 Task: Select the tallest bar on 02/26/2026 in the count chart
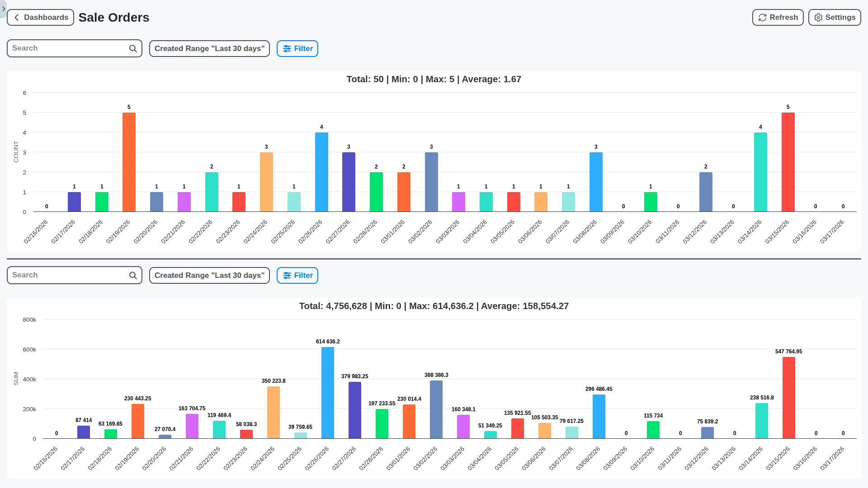321,172
